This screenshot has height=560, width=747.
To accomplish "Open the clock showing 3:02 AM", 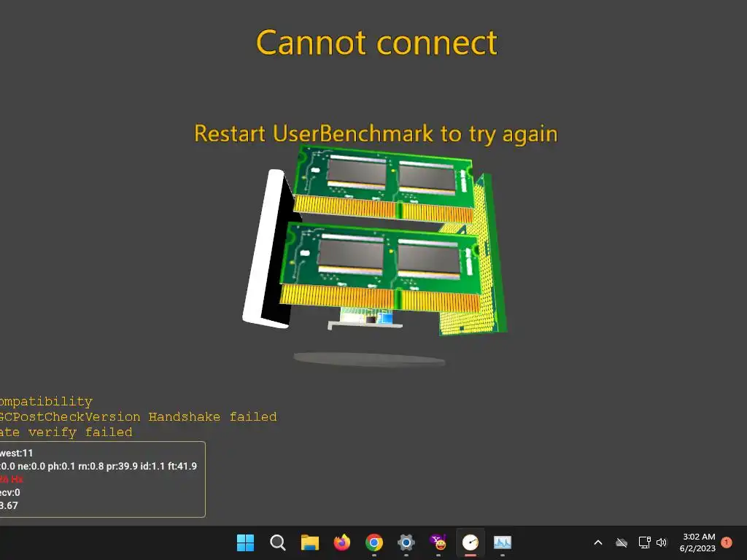I will (x=698, y=542).
